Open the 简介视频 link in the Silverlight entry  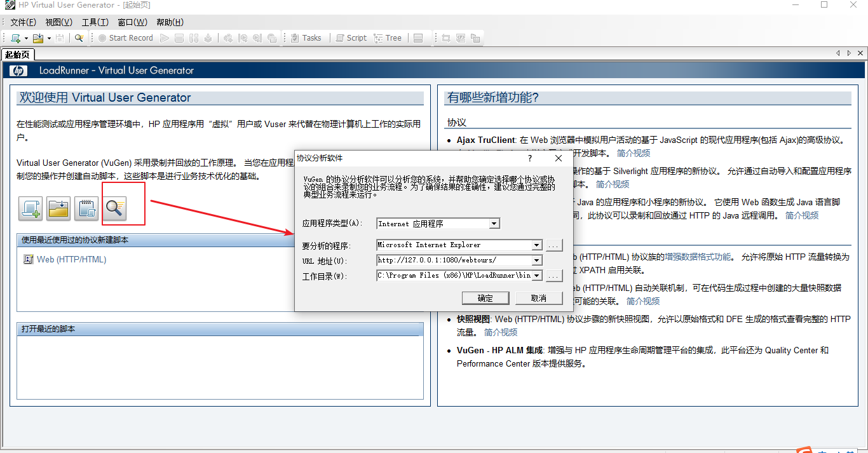[x=613, y=184]
